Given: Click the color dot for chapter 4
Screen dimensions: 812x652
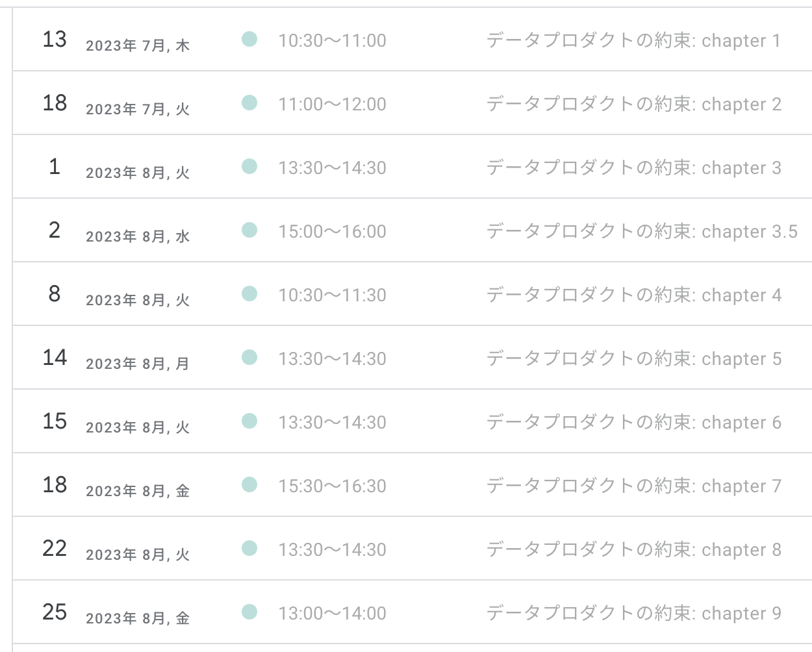Looking at the screenshot, I should click(x=249, y=294).
